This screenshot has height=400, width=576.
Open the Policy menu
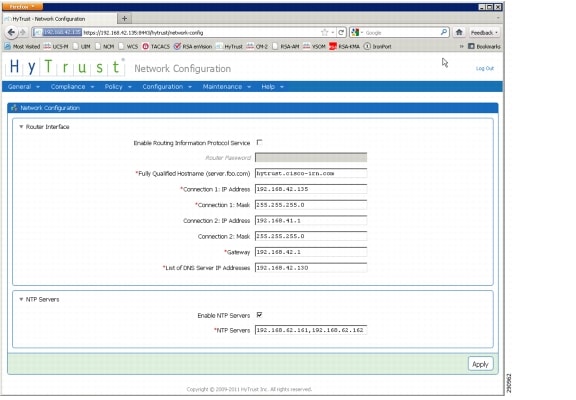[118, 87]
